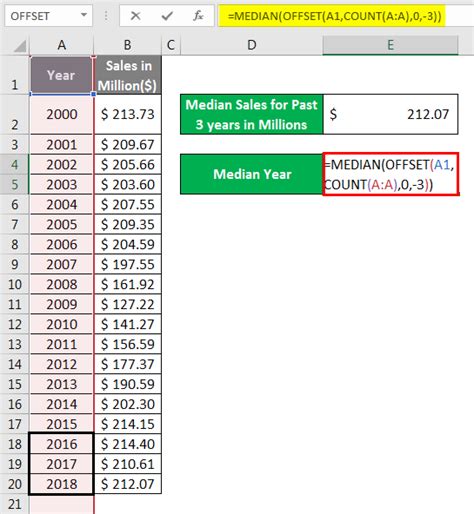The image size is (474, 514).
Task: Click sales value $ 161.92
Action: point(128,285)
